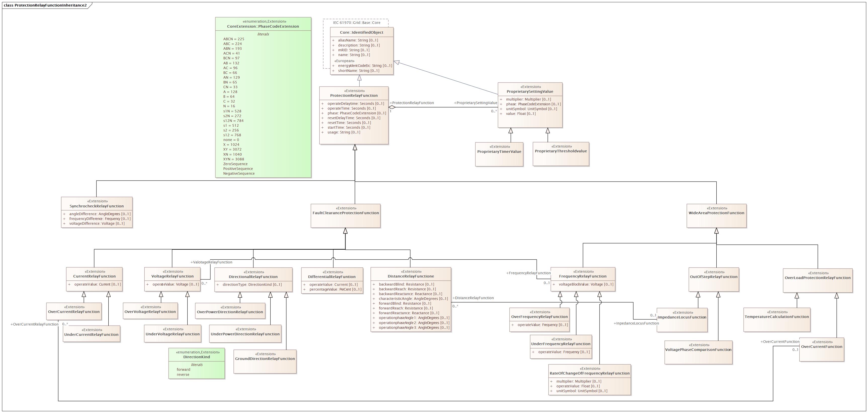868x413 pixels.
Task: Click the NegativeSequence literal
Action: click(239, 173)
